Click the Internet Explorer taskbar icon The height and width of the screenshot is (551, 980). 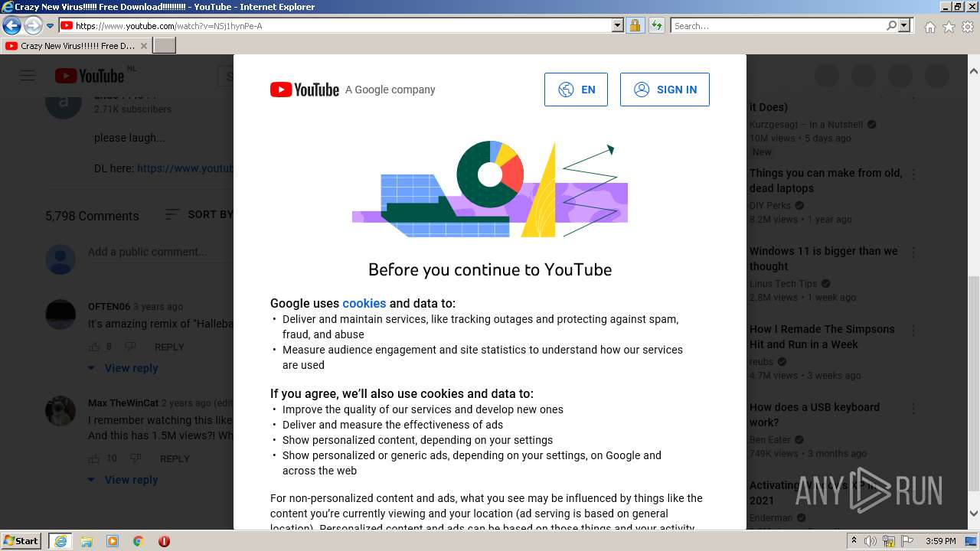pyautogui.click(x=60, y=541)
